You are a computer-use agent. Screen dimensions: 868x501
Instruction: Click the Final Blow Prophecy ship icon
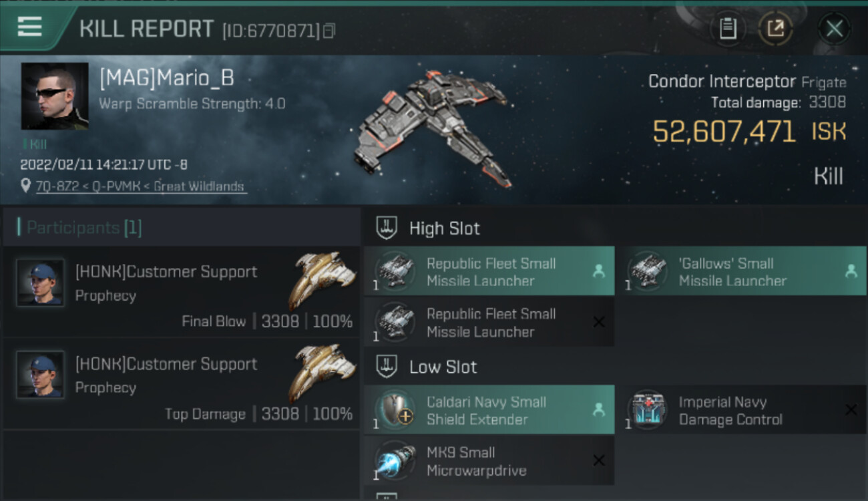click(324, 280)
